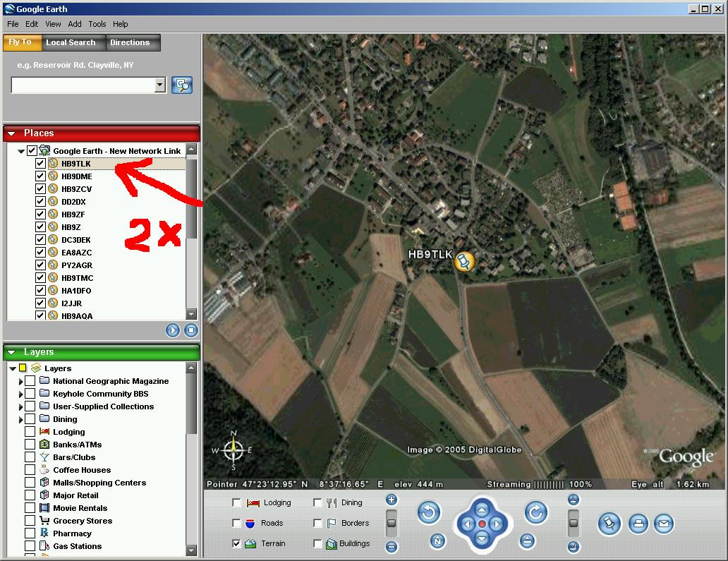Viewport: 728px width, 561px height.
Task: Click the play tour button under Places
Action: (173, 330)
